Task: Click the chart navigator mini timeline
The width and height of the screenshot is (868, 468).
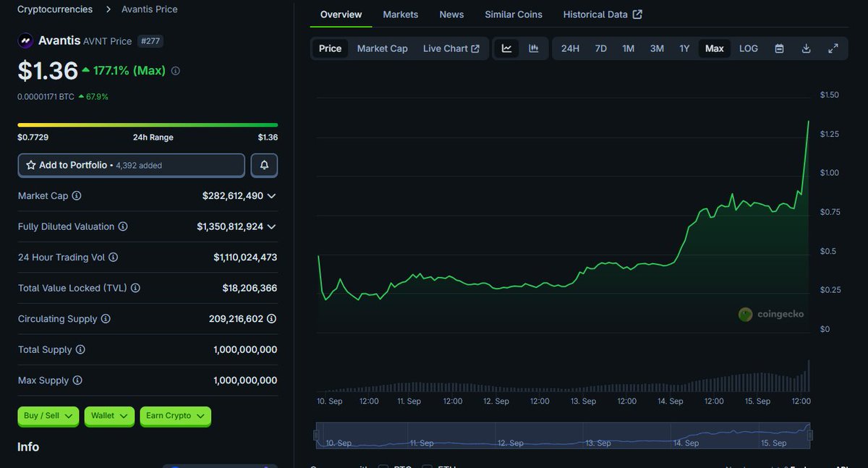Action: [x=563, y=435]
